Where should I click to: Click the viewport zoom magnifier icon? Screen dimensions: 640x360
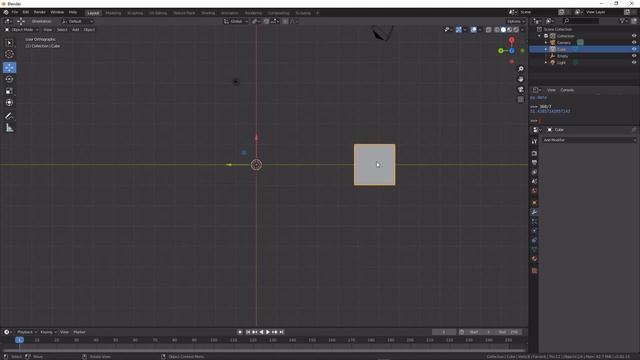click(520, 69)
